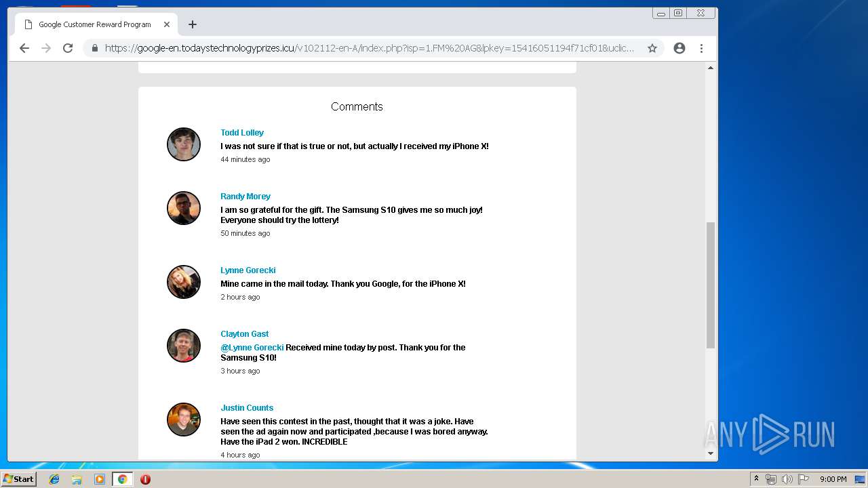Image resolution: width=868 pixels, height=488 pixels.
Task: Click the @Lynne Gorecki mention
Action: [x=252, y=348]
